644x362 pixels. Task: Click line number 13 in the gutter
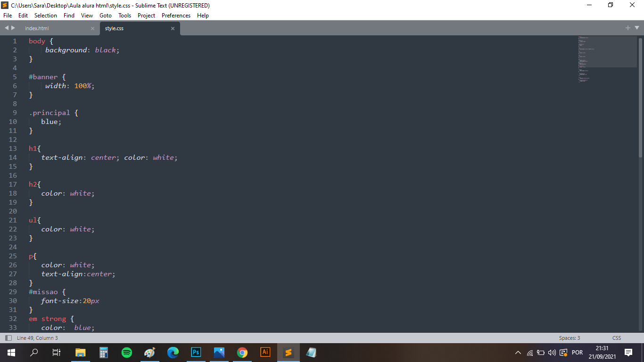[13, 148]
